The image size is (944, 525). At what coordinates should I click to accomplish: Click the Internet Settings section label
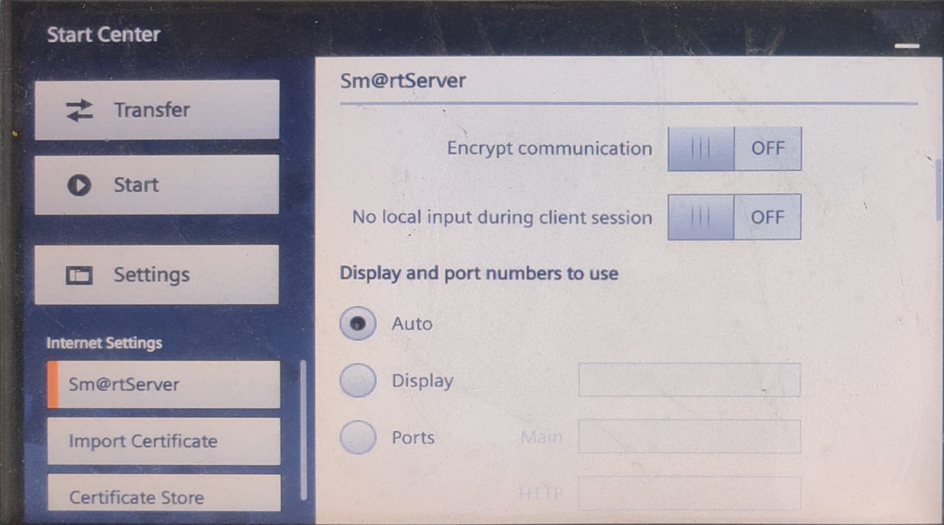(104, 343)
